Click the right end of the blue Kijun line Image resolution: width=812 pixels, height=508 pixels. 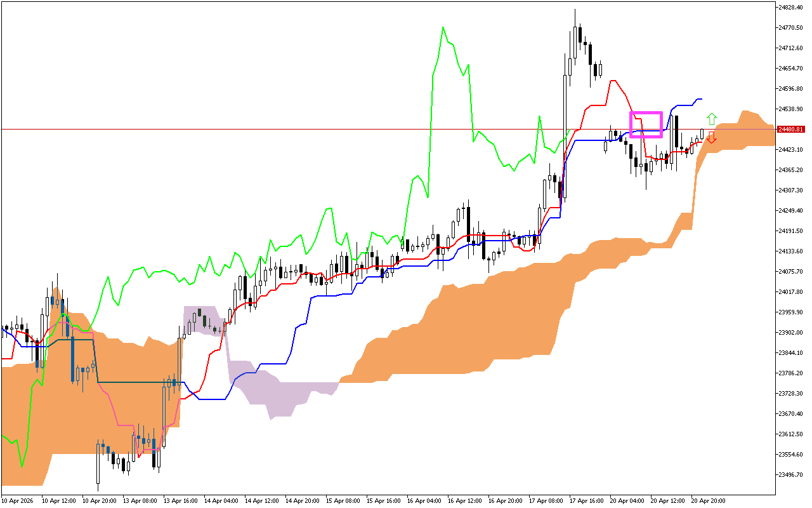pyautogui.click(x=701, y=99)
